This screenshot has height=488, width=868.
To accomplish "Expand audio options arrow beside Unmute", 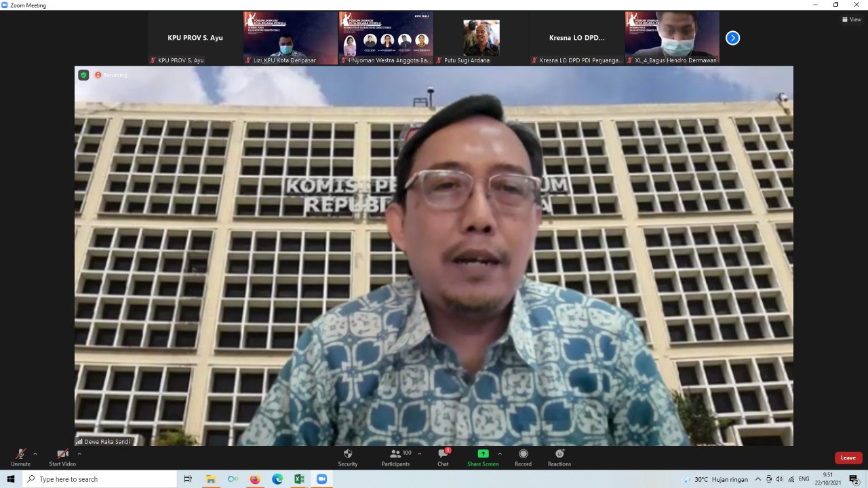I will (35, 453).
